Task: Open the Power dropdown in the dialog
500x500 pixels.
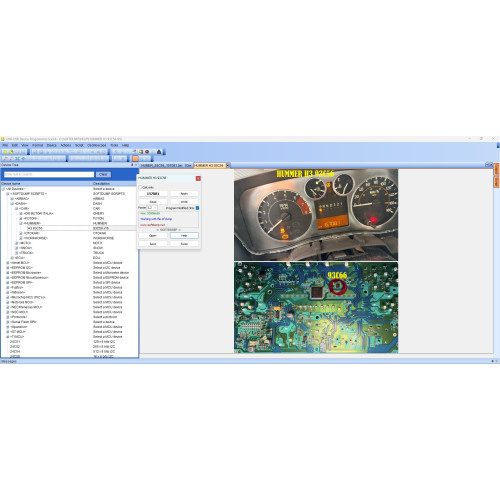Action: click(153, 208)
